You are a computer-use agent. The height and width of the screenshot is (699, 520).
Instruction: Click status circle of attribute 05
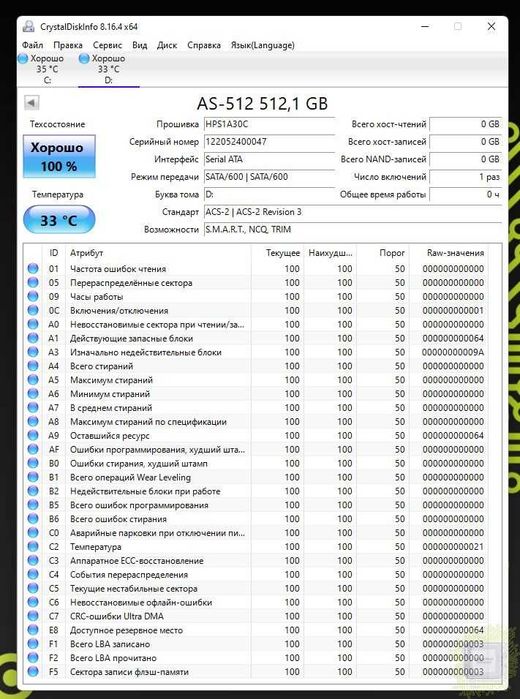[33, 282]
